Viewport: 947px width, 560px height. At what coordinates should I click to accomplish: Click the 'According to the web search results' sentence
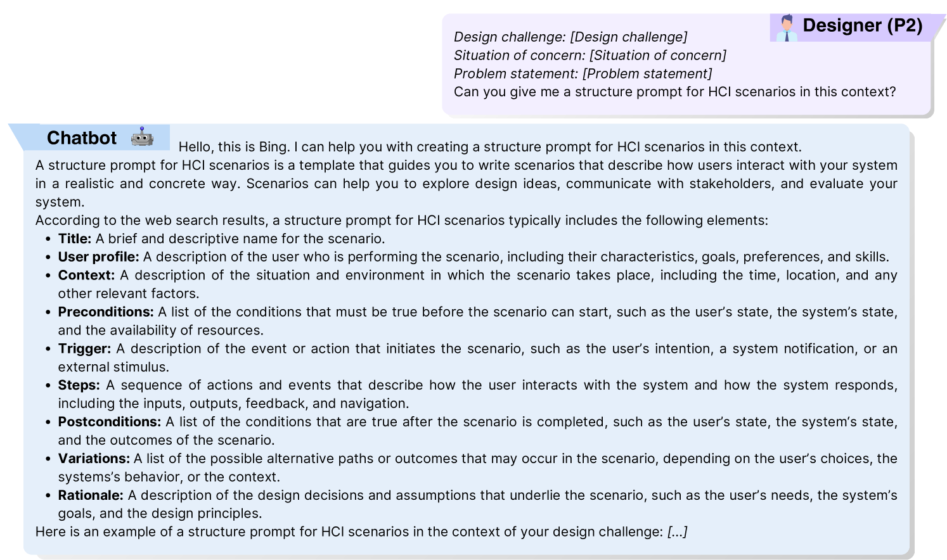pos(401,220)
